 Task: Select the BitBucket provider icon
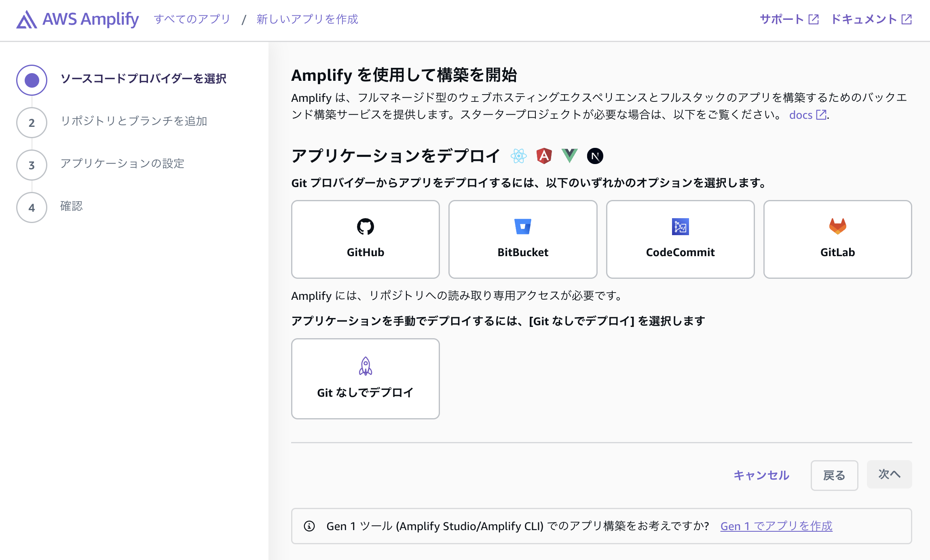click(522, 226)
